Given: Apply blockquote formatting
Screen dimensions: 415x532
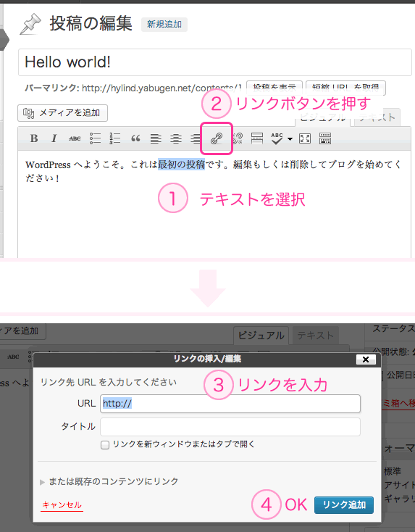Looking at the screenshot, I should tap(135, 138).
